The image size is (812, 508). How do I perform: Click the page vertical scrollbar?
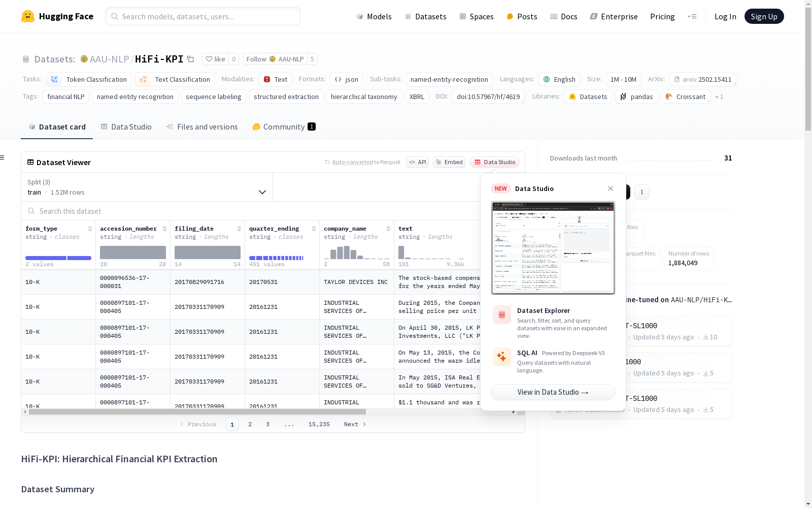click(x=808, y=69)
